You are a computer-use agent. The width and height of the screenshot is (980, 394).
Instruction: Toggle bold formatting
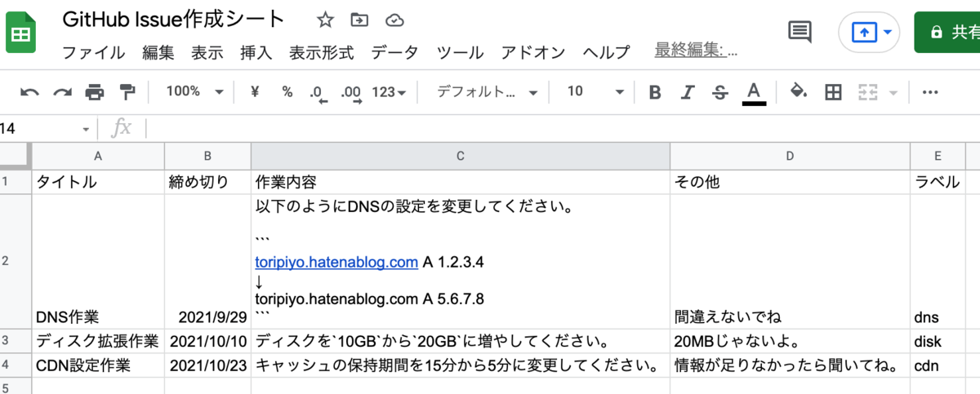[x=654, y=92]
